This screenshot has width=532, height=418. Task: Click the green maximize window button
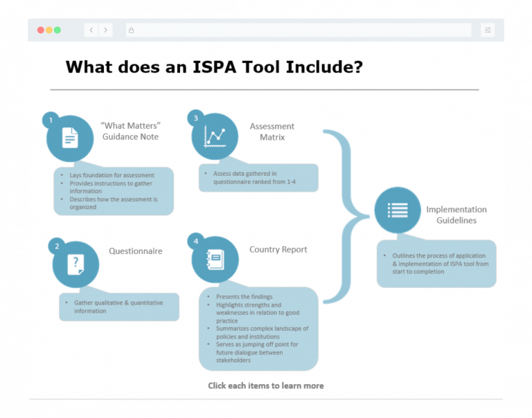coord(57,30)
